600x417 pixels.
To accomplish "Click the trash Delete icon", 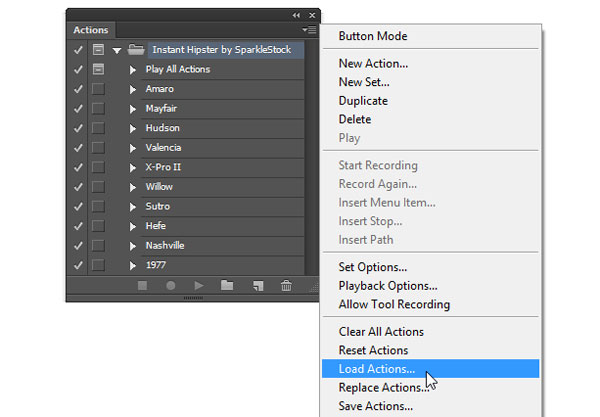I will point(286,286).
